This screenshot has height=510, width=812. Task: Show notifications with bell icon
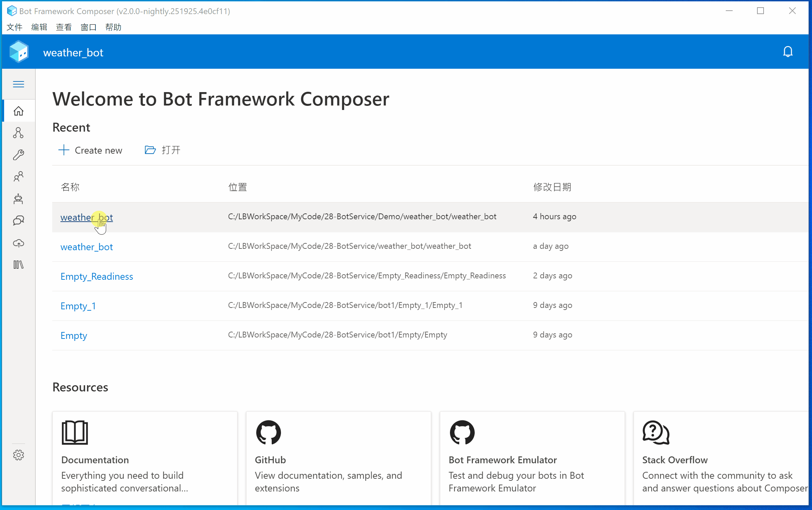coord(788,52)
